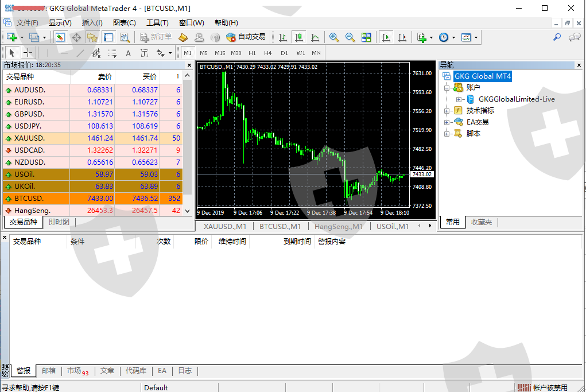Click the tile windows icon
This screenshot has height=392, width=586.
pyautogui.click(x=366, y=37)
